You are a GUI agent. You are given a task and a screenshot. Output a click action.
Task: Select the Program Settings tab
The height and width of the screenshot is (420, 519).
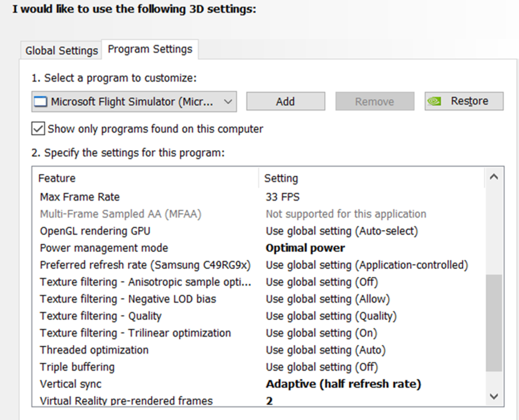[149, 49]
